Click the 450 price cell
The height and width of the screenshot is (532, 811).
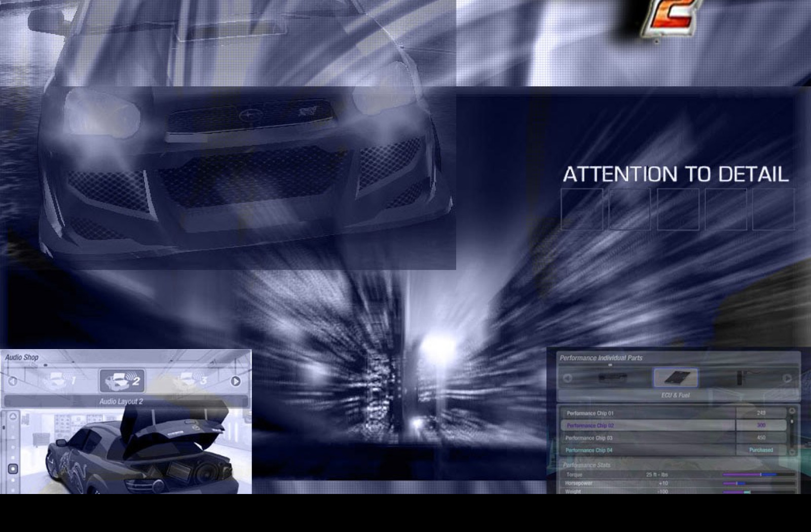click(x=761, y=438)
